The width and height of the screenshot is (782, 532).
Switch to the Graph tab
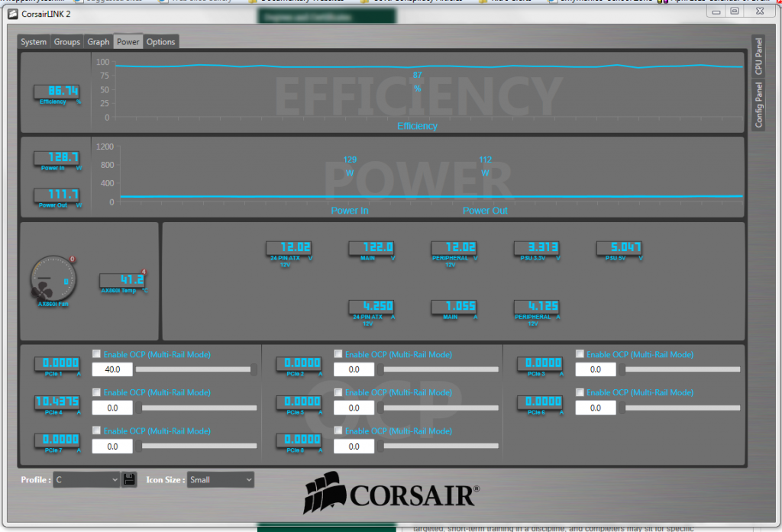pos(99,42)
